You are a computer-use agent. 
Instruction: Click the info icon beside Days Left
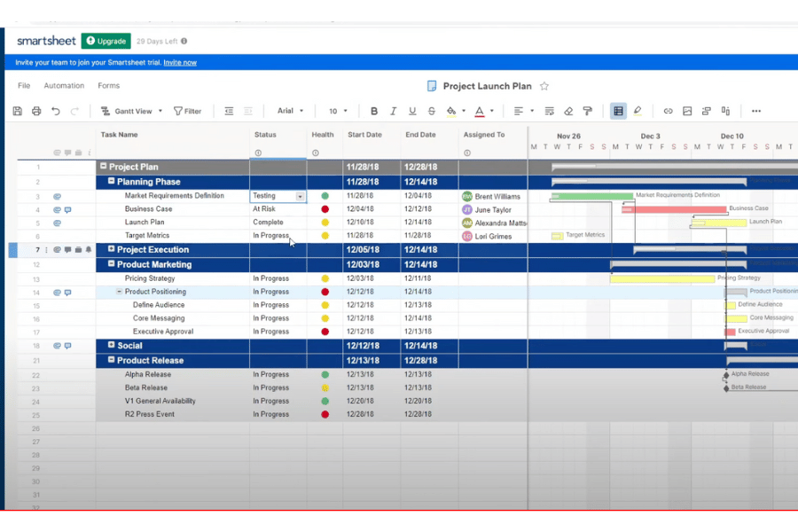[x=184, y=42]
